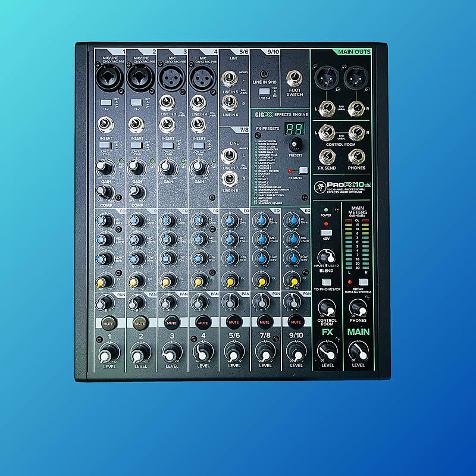Click the channel 3 XLR mic input
Image resolution: width=476 pixels, height=476 pixels.
pyautogui.click(x=171, y=77)
